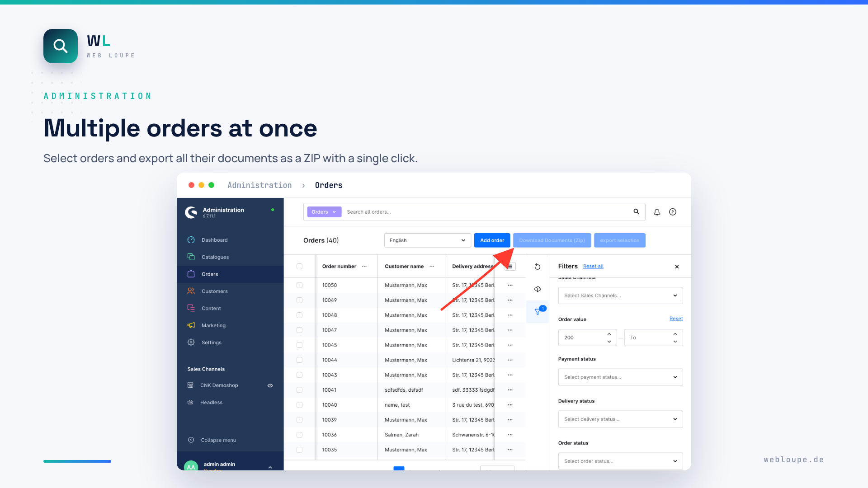Click the Headless basket icon
Viewport: 868px width, 488px height.
point(190,403)
